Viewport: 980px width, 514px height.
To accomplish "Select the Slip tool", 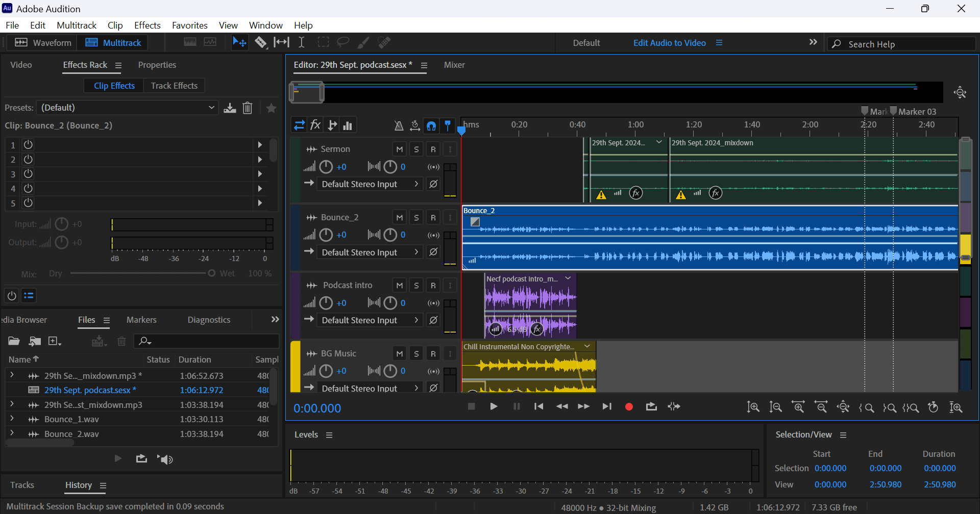I will click(281, 42).
